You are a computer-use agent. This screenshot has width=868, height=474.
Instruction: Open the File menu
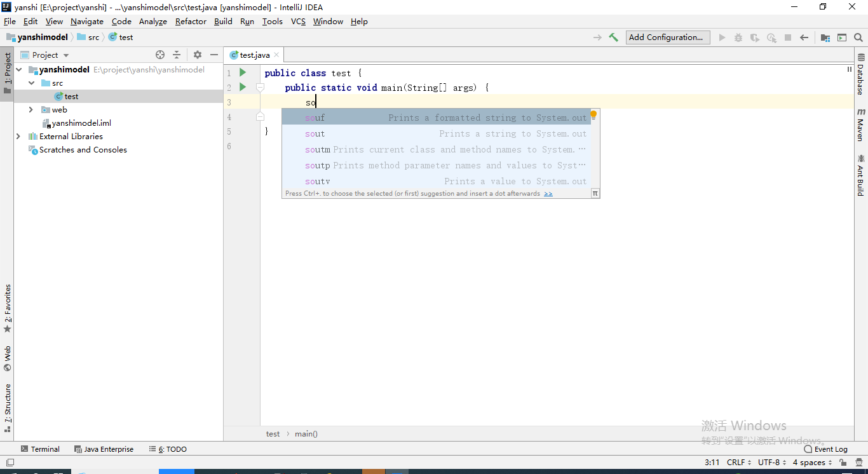pos(10,21)
